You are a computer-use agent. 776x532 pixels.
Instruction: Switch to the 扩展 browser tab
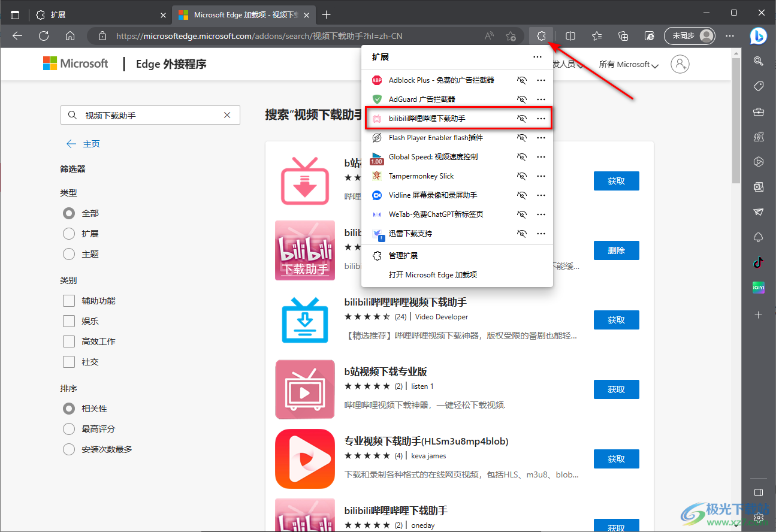pyautogui.click(x=100, y=14)
